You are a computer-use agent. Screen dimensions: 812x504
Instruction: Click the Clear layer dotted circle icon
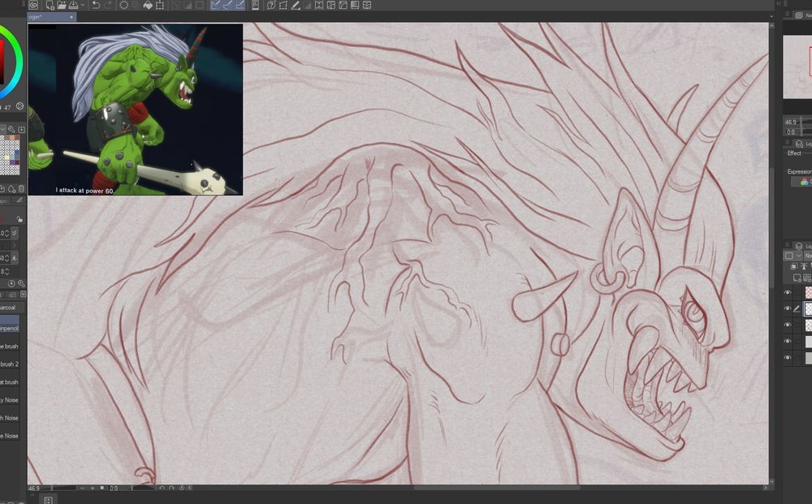tap(123, 5)
